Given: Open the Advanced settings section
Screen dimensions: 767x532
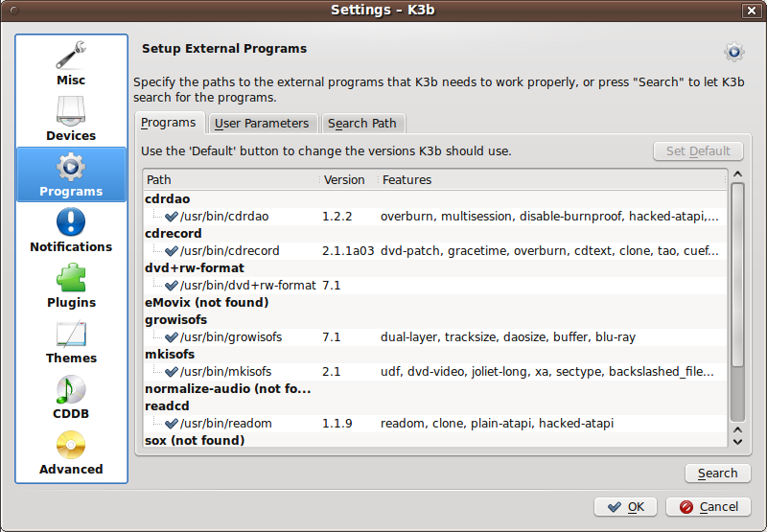Looking at the screenshot, I should pyautogui.click(x=71, y=452).
